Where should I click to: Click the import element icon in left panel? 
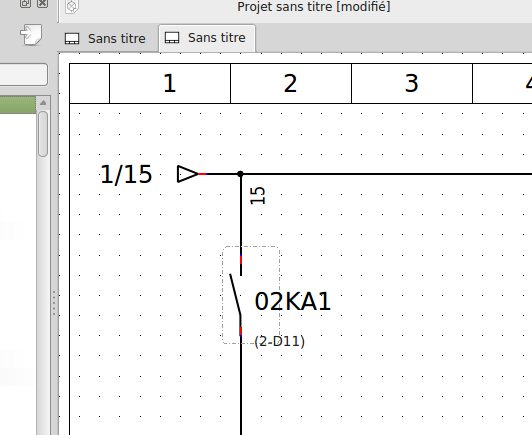click(x=31, y=34)
